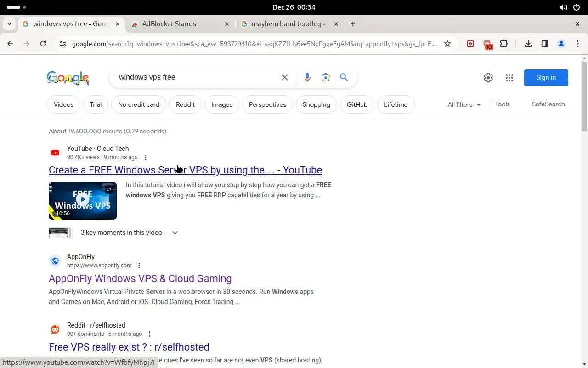The image size is (588, 368).
Task: Open the red video extension icon
Action: point(470,44)
